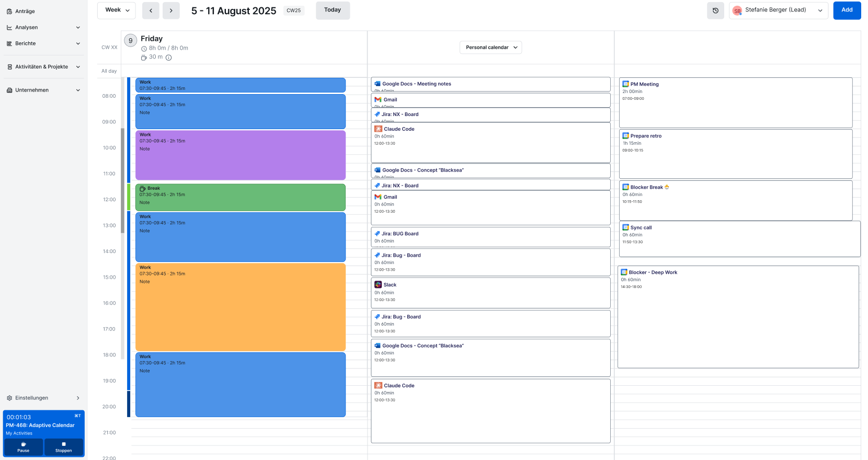Click the user avatar SB
868x460 pixels.
click(x=737, y=11)
